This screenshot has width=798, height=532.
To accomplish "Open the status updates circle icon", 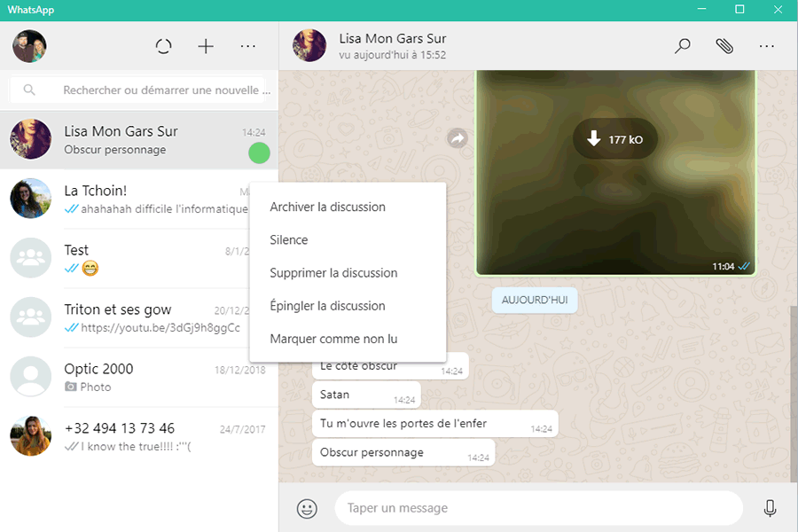I will point(163,47).
